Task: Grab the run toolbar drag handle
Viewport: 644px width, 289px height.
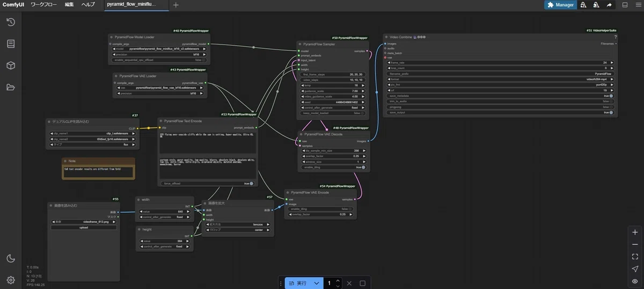Action: [281, 283]
